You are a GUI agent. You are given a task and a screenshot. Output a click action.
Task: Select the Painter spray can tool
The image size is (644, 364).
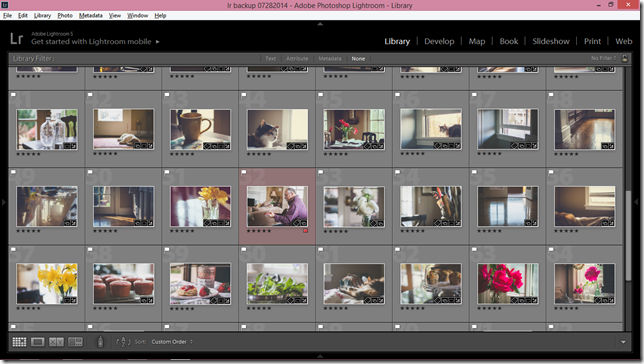tap(100, 341)
